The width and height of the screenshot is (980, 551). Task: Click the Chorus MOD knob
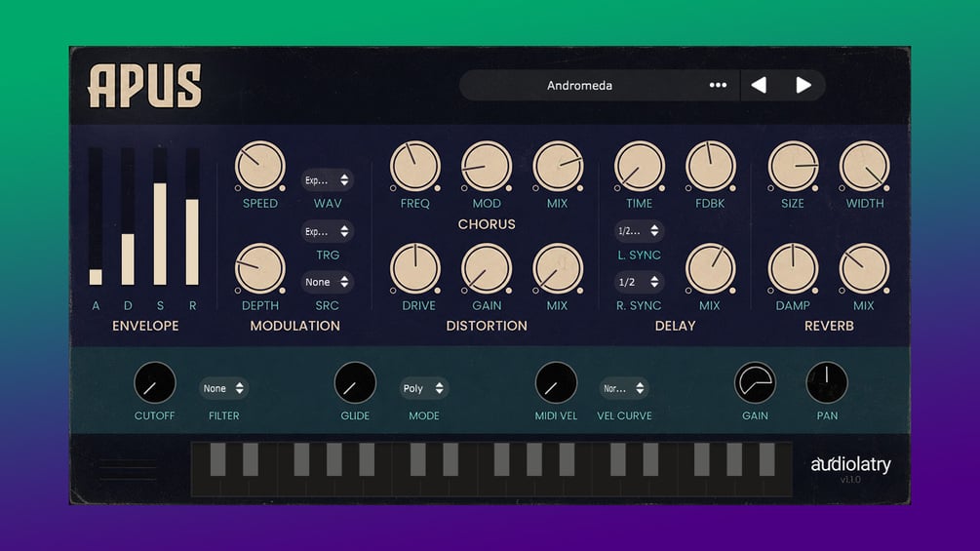pos(487,166)
